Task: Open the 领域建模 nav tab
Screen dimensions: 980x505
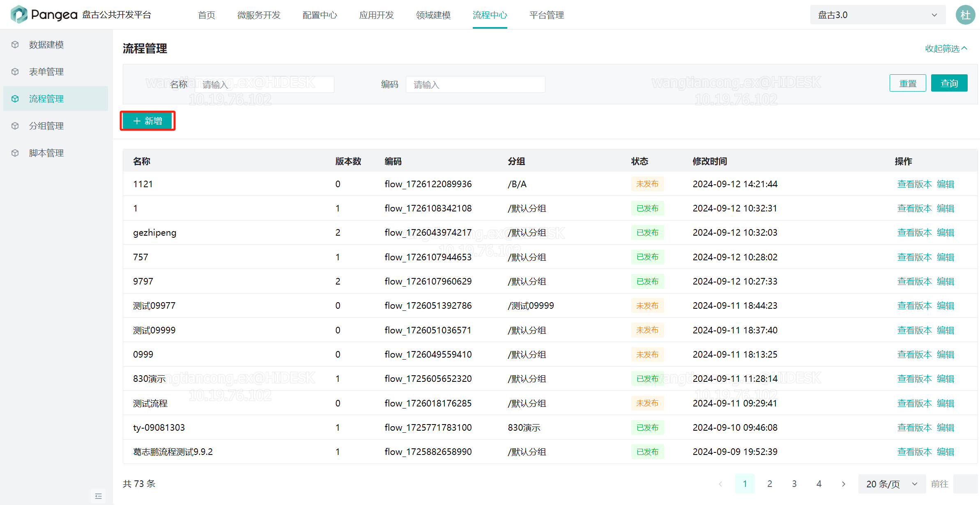Action: point(433,15)
